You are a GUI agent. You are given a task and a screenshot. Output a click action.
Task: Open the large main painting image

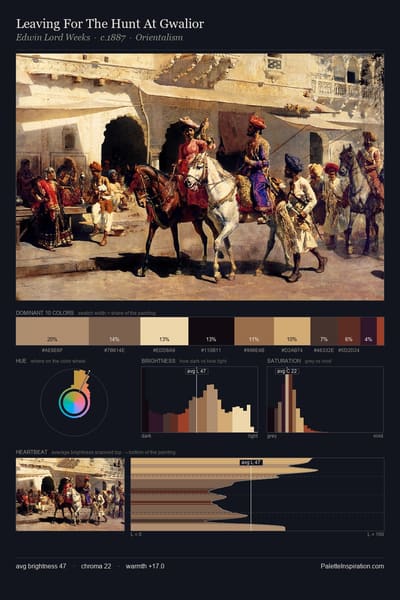(200, 177)
